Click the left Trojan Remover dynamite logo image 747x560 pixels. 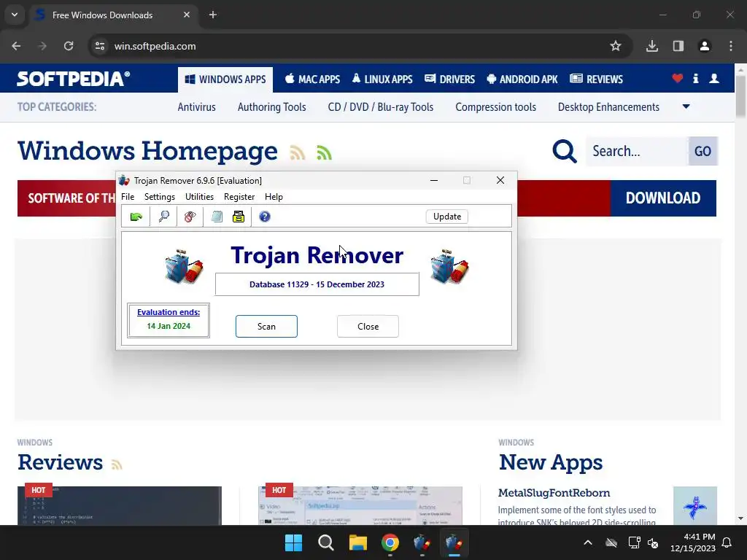pyautogui.click(x=184, y=267)
